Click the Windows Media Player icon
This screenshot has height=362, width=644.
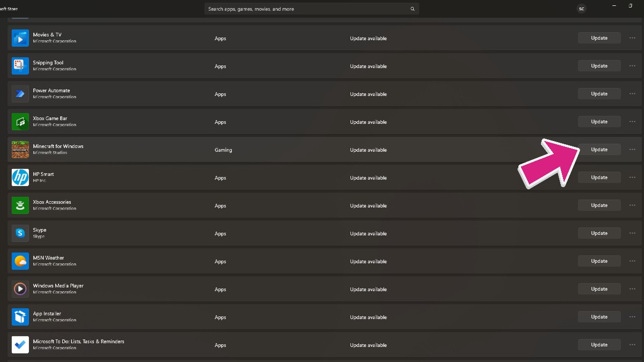pos(20,289)
